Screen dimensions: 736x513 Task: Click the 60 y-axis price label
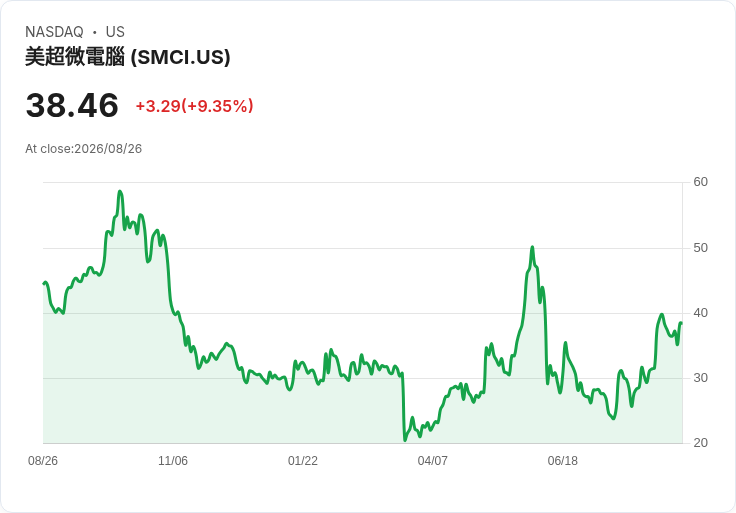[700, 182]
